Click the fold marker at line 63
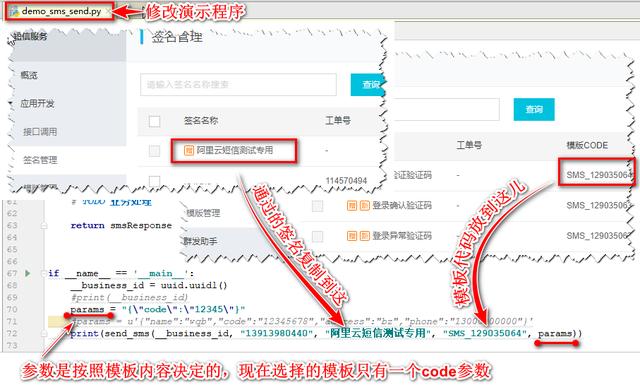 pos(44,225)
